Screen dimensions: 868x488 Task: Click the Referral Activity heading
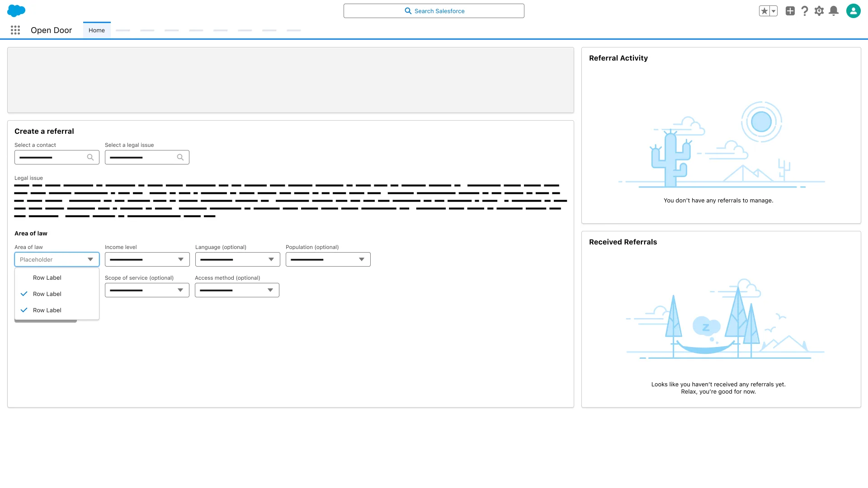[x=618, y=58]
